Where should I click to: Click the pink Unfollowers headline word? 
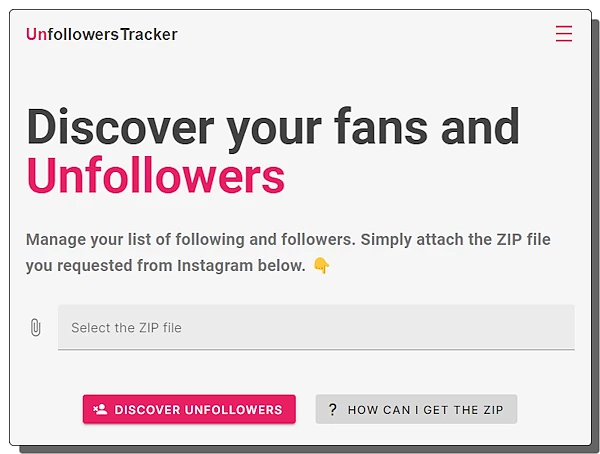pyautogui.click(x=155, y=176)
